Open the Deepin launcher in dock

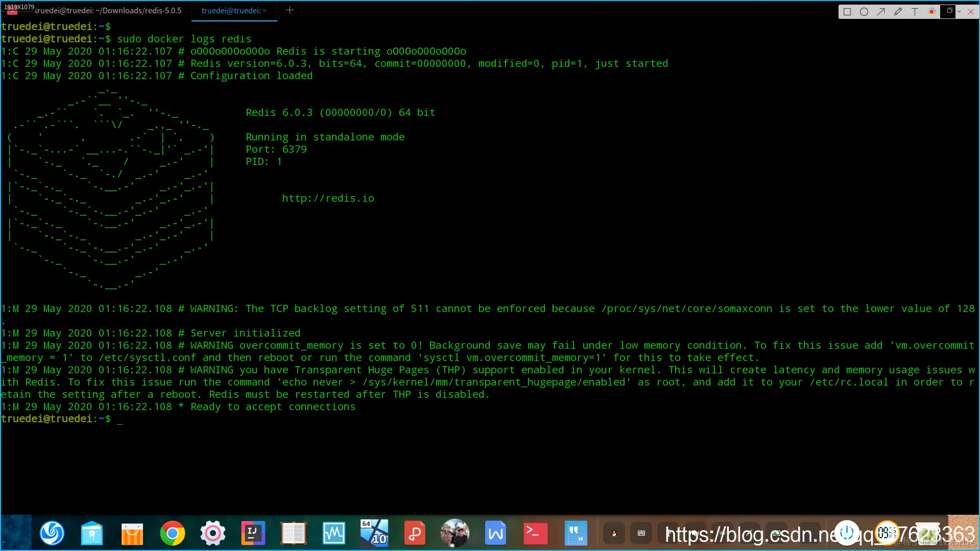coord(52,533)
